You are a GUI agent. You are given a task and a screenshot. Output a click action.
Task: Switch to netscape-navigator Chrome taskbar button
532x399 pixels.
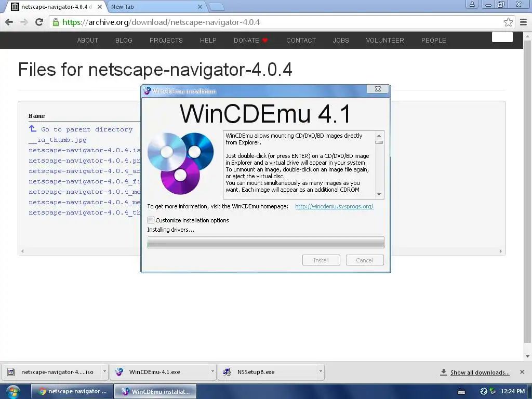pyautogui.click(x=73, y=392)
